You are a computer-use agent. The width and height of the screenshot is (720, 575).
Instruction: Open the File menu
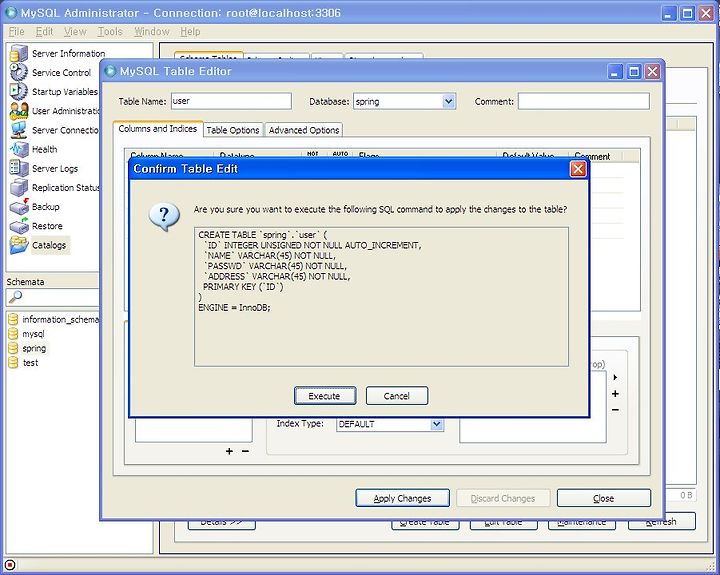click(x=17, y=32)
